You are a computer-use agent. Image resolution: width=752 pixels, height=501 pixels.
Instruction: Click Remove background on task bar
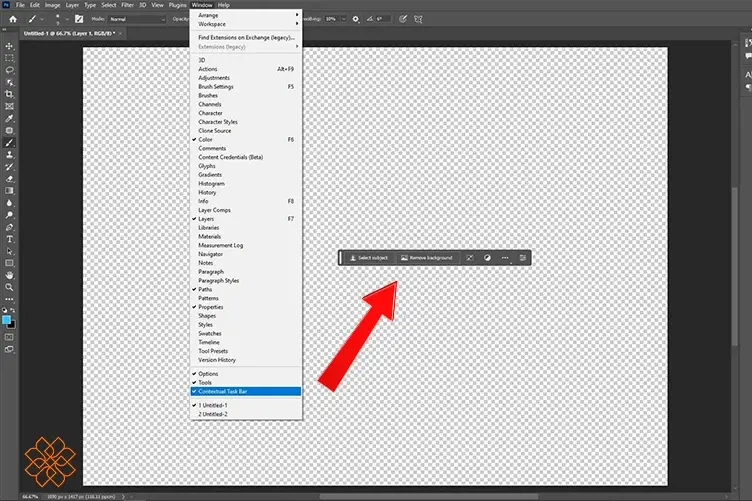(x=427, y=258)
